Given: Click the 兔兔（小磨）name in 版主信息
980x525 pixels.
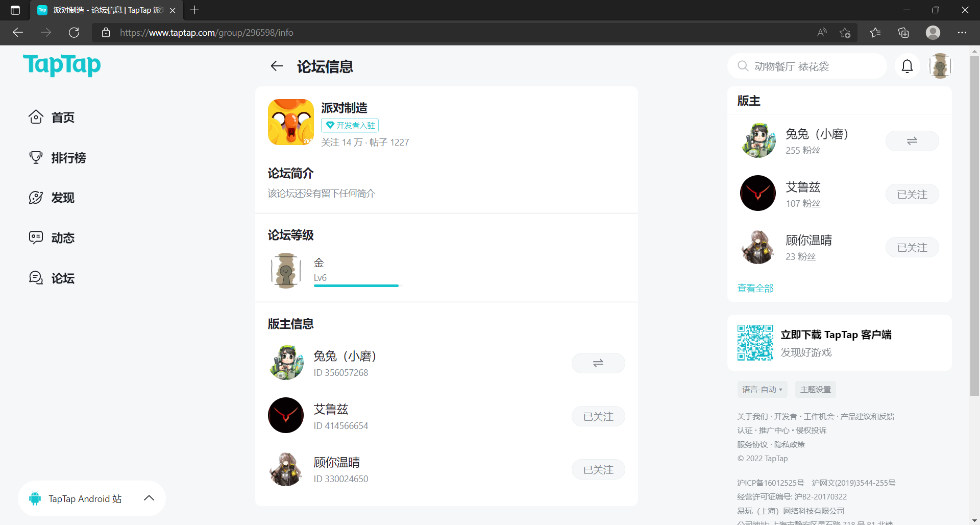Looking at the screenshot, I should (345, 356).
